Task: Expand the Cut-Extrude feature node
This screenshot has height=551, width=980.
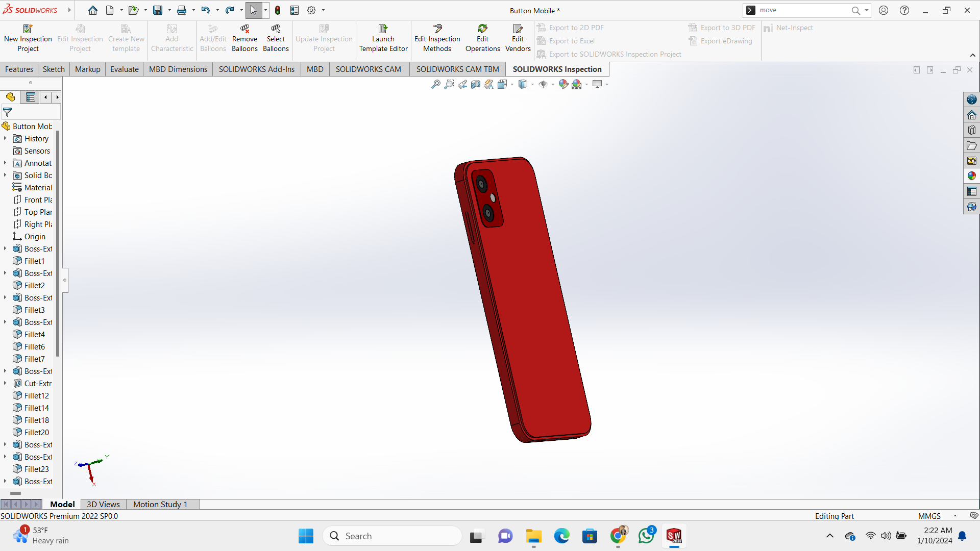Action: (x=5, y=383)
